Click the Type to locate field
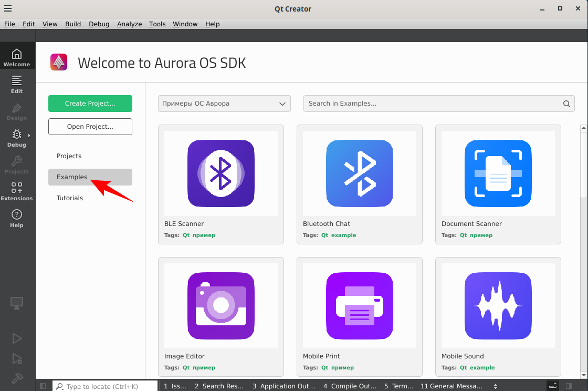 [x=105, y=386]
